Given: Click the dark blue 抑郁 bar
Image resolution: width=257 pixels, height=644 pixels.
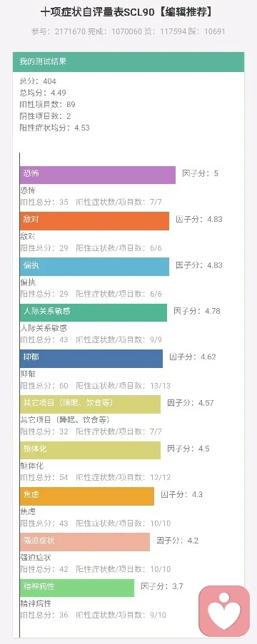Looking at the screenshot, I should [91, 359].
